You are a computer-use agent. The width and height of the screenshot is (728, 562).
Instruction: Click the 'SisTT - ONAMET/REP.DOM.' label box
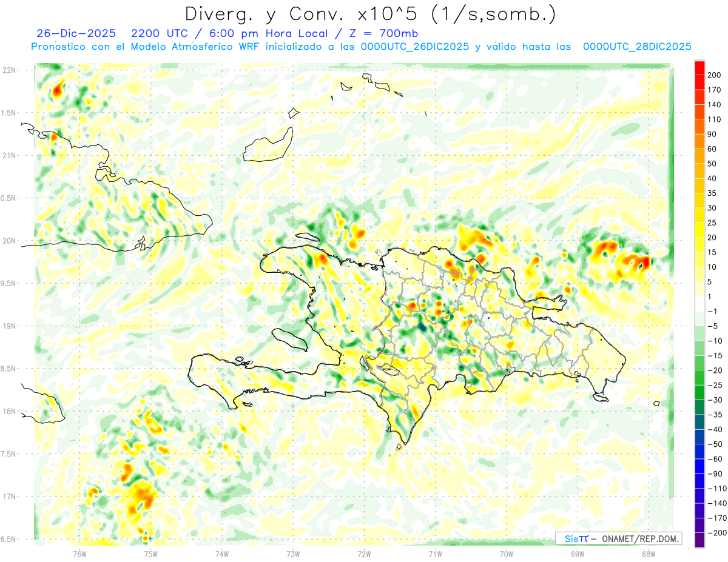pos(619,538)
